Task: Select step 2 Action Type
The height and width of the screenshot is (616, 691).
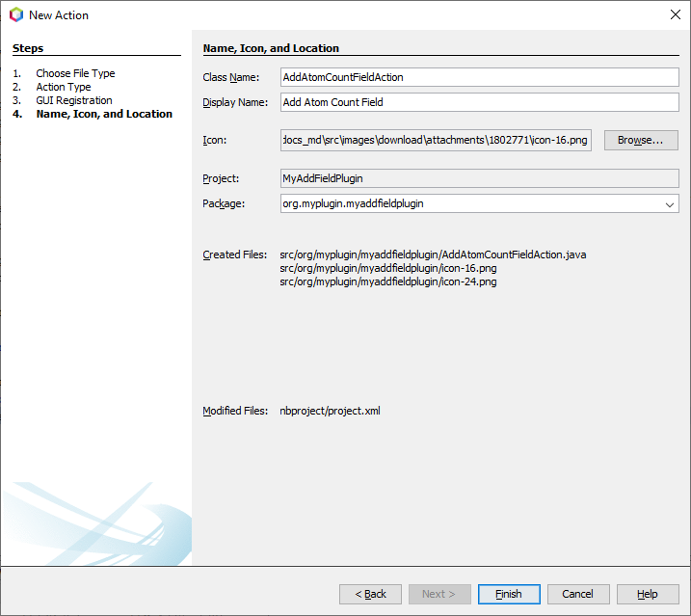Action: pyautogui.click(x=64, y=87)
